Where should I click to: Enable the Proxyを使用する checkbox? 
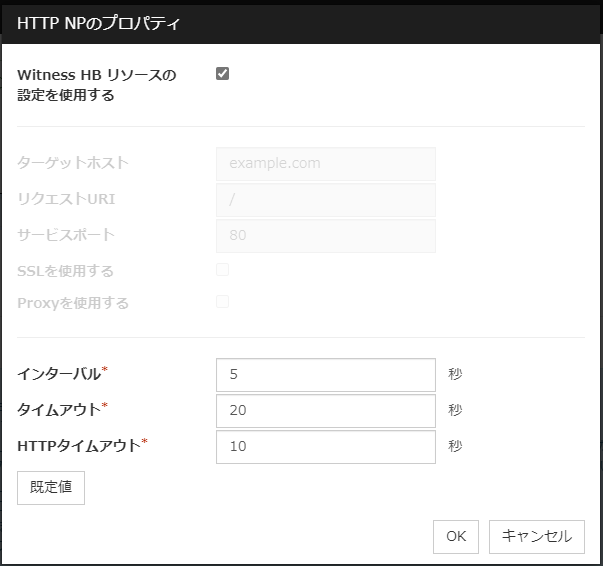(223, 302)
